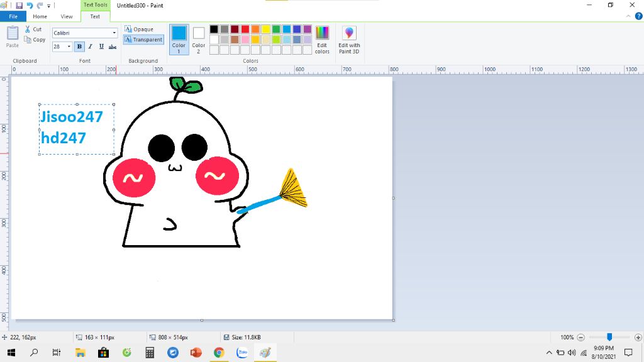
Task: Pick the dark red color swatch
Action: point(235,29)
